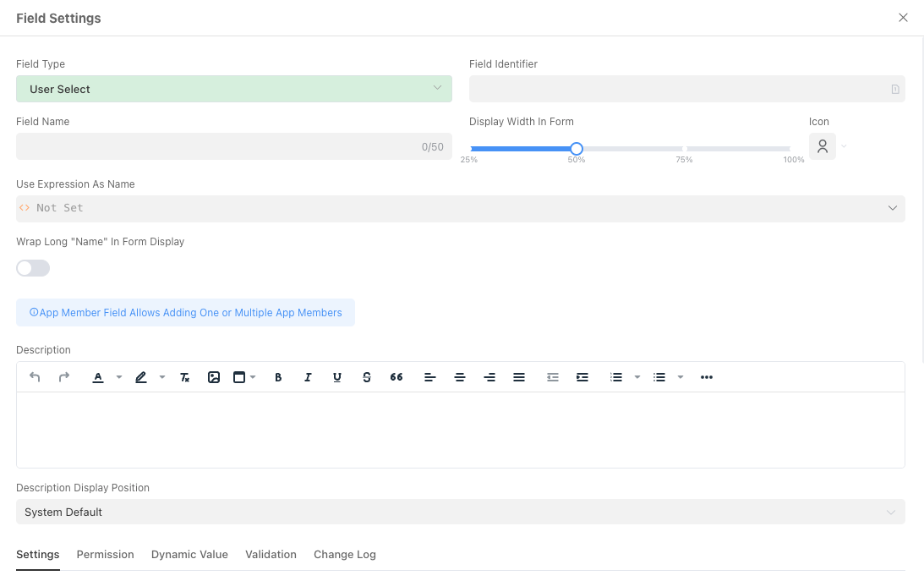Open Description Display Position dropdown
The width and height of the screenshot is (924, 581).
tap(460, 512)
